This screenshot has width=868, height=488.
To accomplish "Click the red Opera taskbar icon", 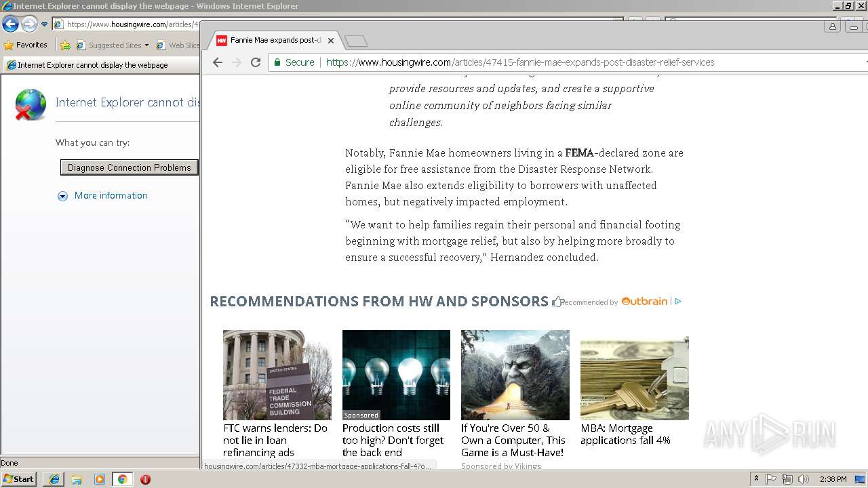I will coord(145,479).
